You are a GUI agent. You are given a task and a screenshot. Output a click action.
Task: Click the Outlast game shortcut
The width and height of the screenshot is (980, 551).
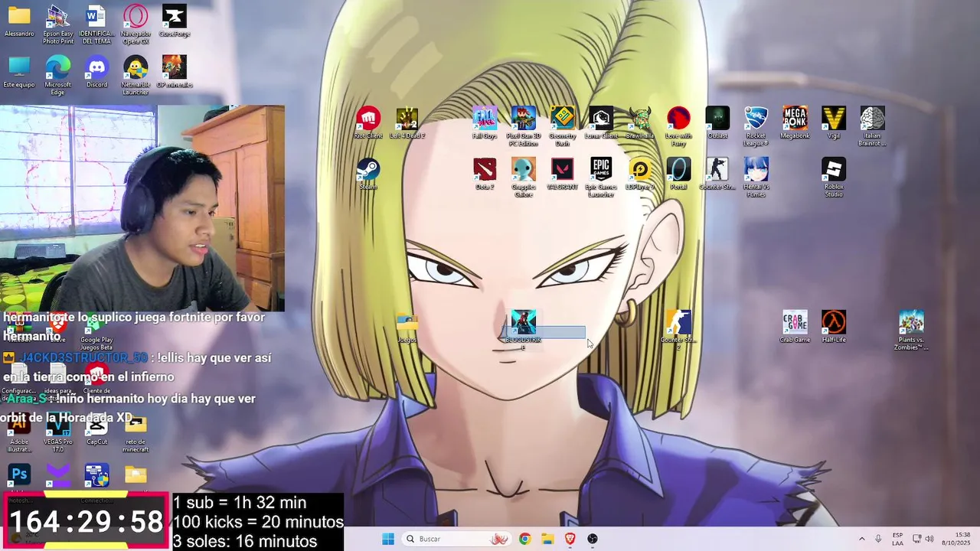click(x=717, y=123)
